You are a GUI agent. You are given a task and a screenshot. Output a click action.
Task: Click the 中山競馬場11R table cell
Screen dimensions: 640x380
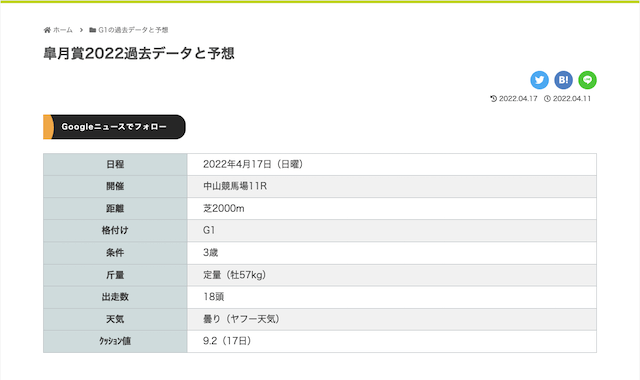pos(392,187)
